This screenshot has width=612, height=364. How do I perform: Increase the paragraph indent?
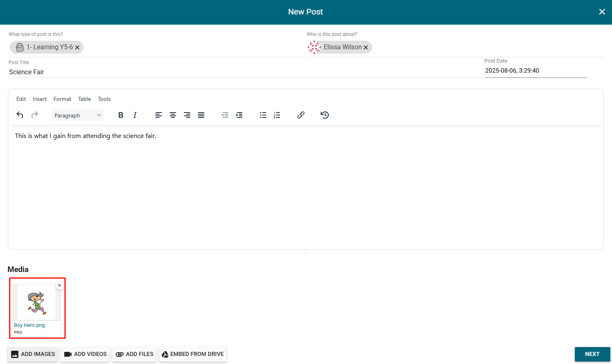point(239,115)
